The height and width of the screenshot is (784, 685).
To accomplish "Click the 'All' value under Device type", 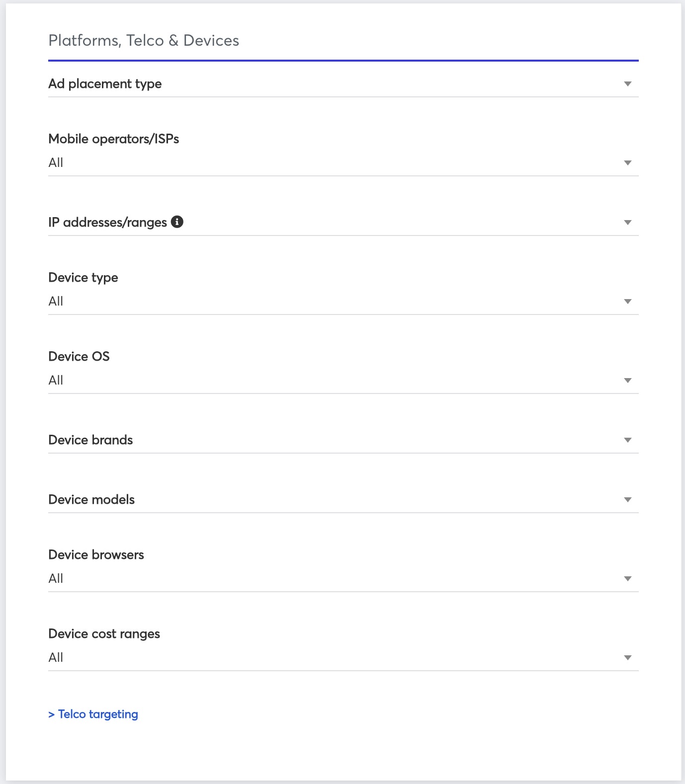I will pyautogui.click(x=56, y=302).
